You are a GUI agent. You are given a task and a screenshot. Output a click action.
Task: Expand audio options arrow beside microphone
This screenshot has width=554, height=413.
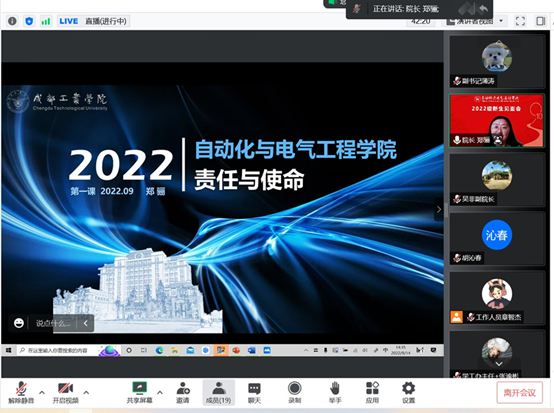(42, 392)
